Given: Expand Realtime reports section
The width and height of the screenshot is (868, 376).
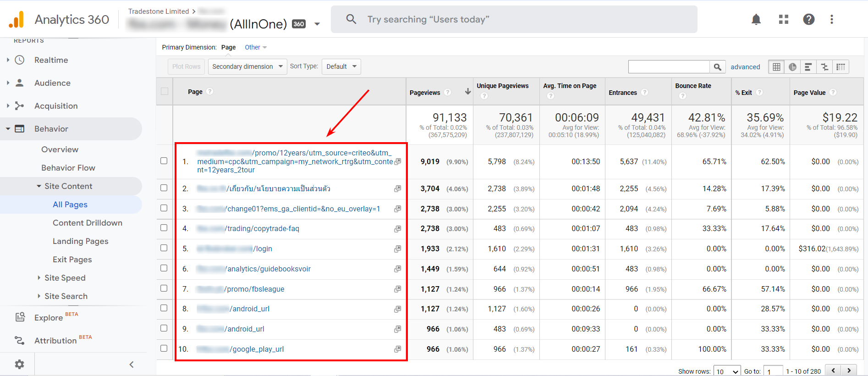Looking at the screenshot, I should coord(8,60).
